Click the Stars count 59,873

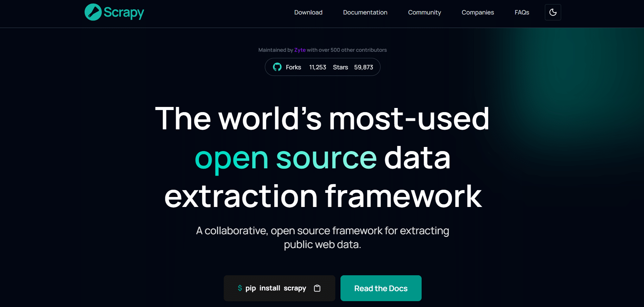point(364,67)
